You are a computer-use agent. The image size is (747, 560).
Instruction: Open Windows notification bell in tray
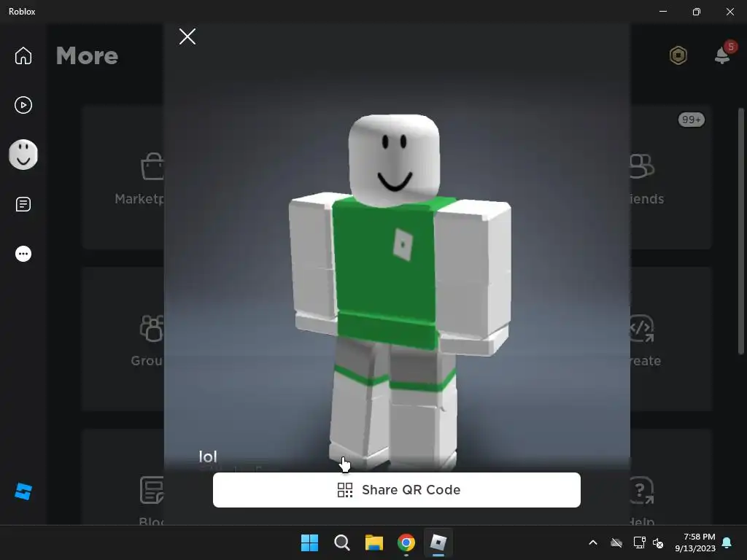[727, 542]
